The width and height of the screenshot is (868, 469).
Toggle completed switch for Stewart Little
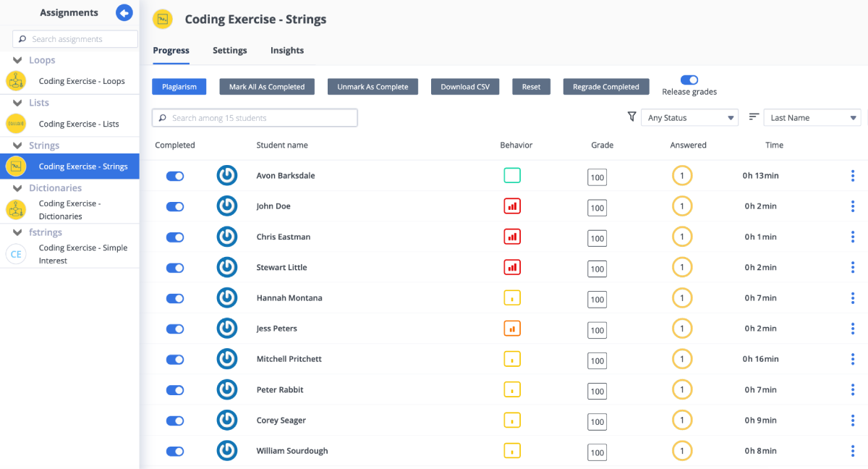coord(175,268)
